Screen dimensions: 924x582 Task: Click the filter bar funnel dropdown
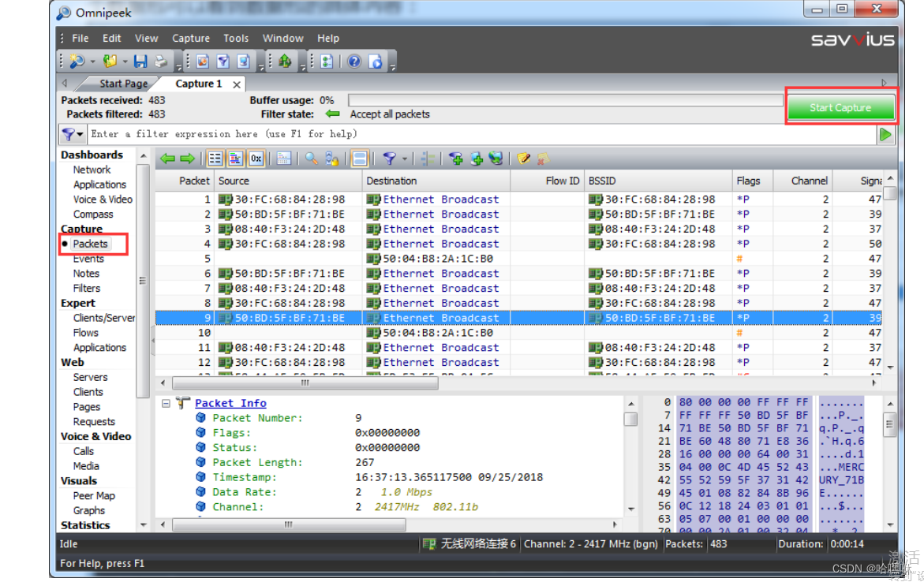click(73, 134)
